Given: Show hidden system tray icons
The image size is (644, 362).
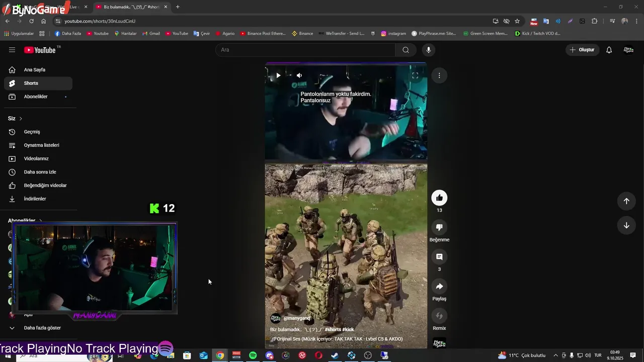Looking at the screenshot, I should point(555,355).
